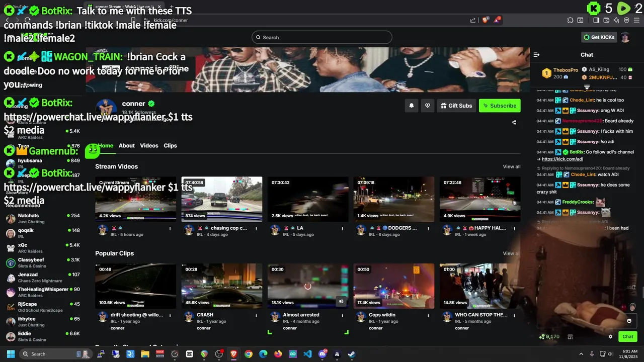Open the kick.com/adi link in chat
This screenshot has height=362, width=644.
click(562, 159)
